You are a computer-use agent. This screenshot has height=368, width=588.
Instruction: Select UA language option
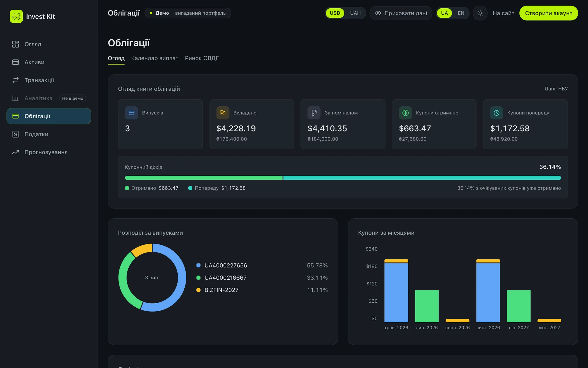coord(444,13)
